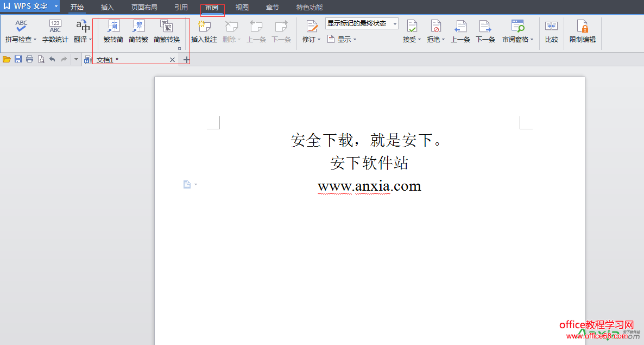Click the 拒绝 reject change button
Image resolution: width=644 pixels, height=345 pixels.
(x=435, y=27)
